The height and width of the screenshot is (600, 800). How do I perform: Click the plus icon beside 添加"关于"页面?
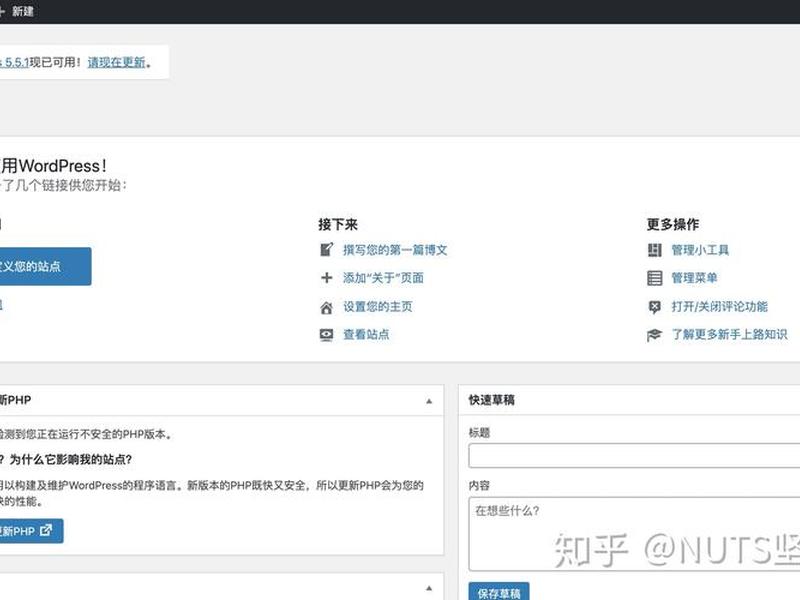click(327, 278)
